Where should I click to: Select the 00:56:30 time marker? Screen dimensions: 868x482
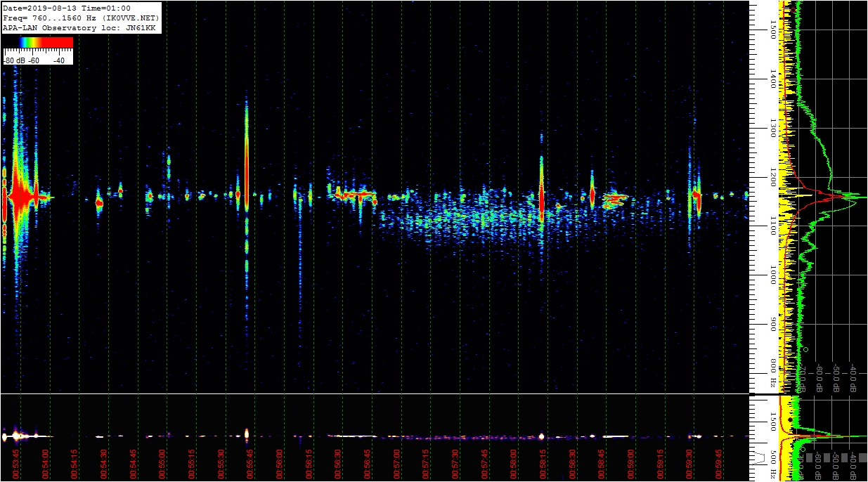(338, 464)
